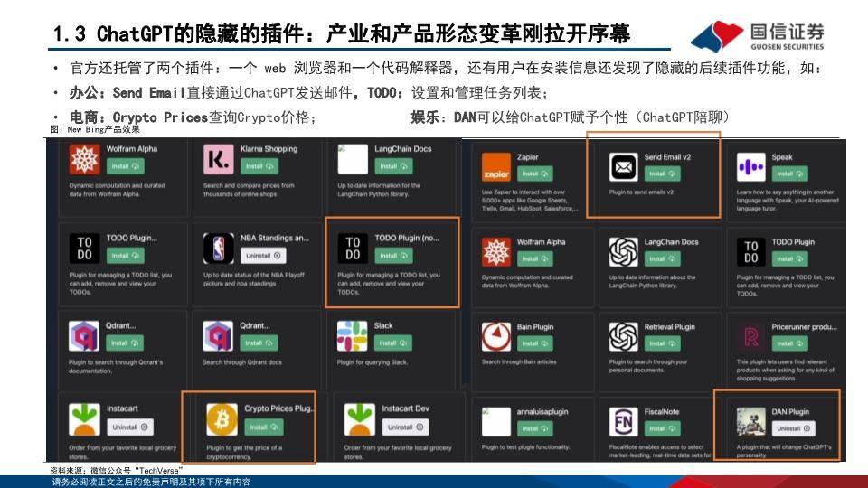Viewport: 868px width, 488px height.
Task: Install the Retrieval Plugin
Action: coord(663,343)
